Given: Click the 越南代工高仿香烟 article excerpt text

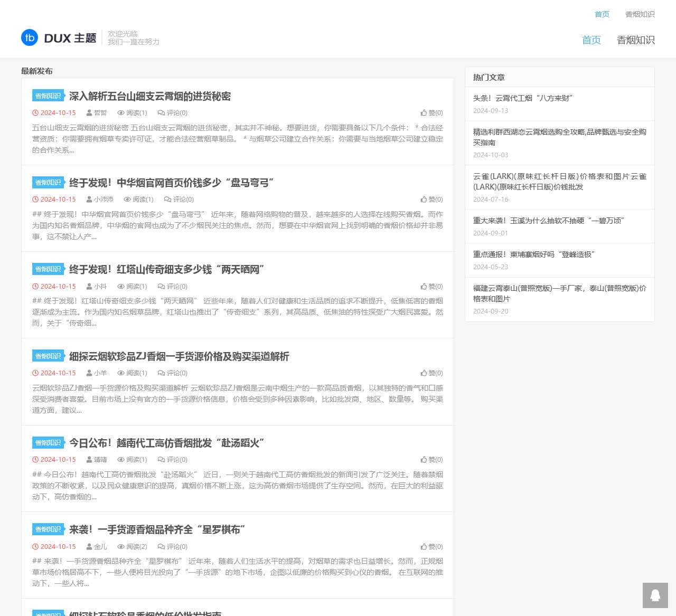Looking at the screenshot, I should click(x=238, y=486).
